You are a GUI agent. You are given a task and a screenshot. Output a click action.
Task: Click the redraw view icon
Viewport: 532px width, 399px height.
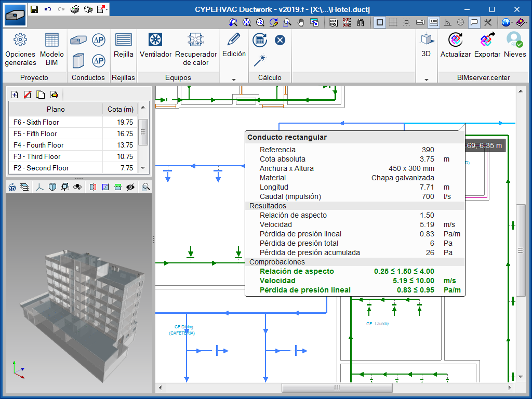pyautogui.click(x=274, y=22)
